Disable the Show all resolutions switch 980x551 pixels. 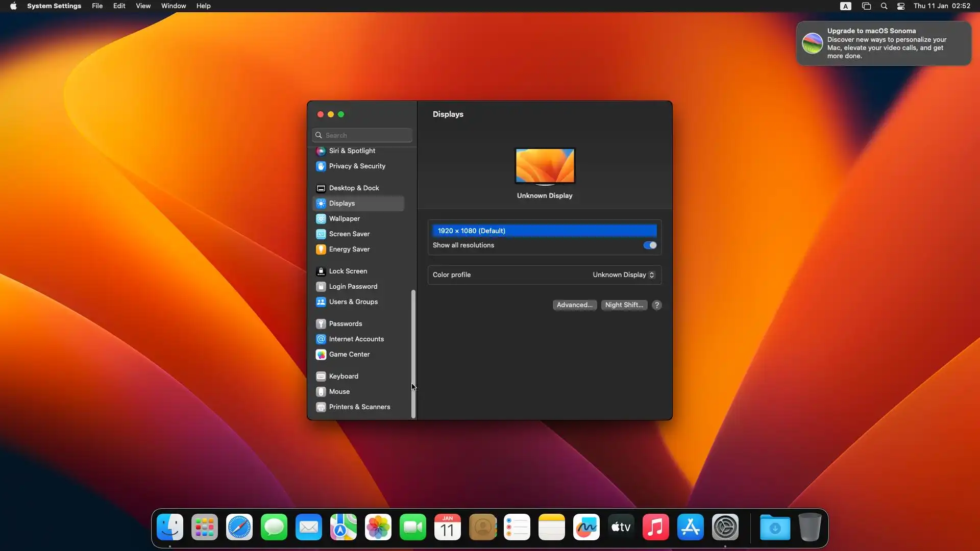[x=650, y=245]
